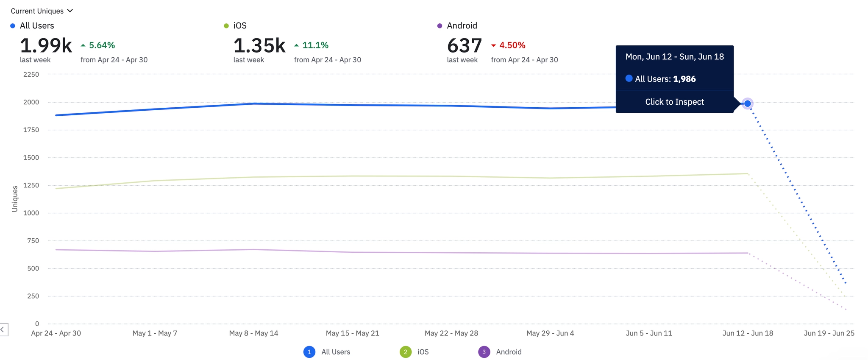868x360 pixels.
Task: Select the Jun 19 - Jun 25 axis label
Action: tap(829, 333)
